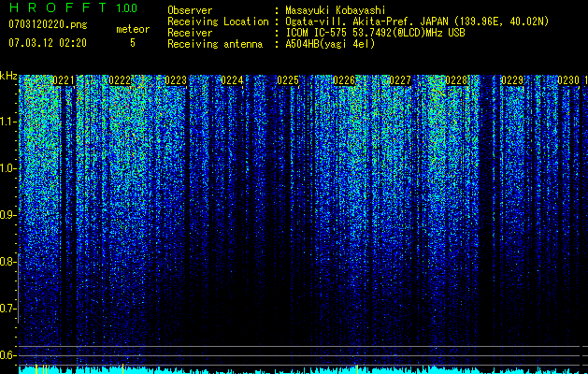The height and width of the screenshot is (374, 588).
Task: Click the 1.1 kHz axis label
Action: pyautogui.click(x=8, y=122)
